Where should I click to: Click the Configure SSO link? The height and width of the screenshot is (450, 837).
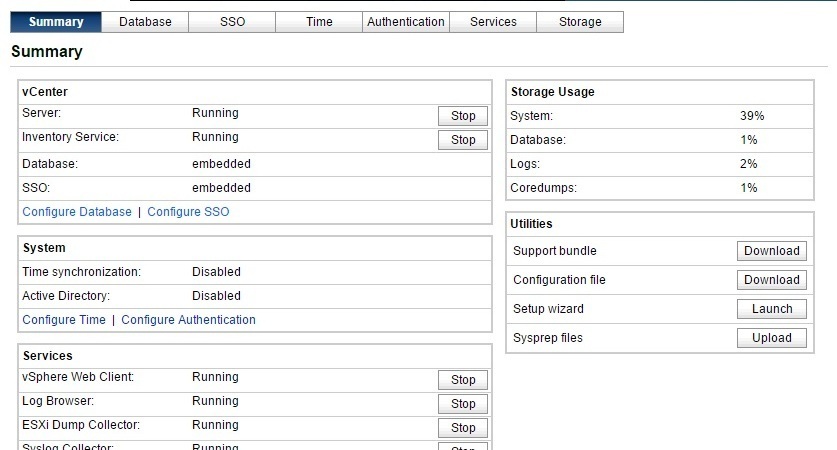[188, 212]
